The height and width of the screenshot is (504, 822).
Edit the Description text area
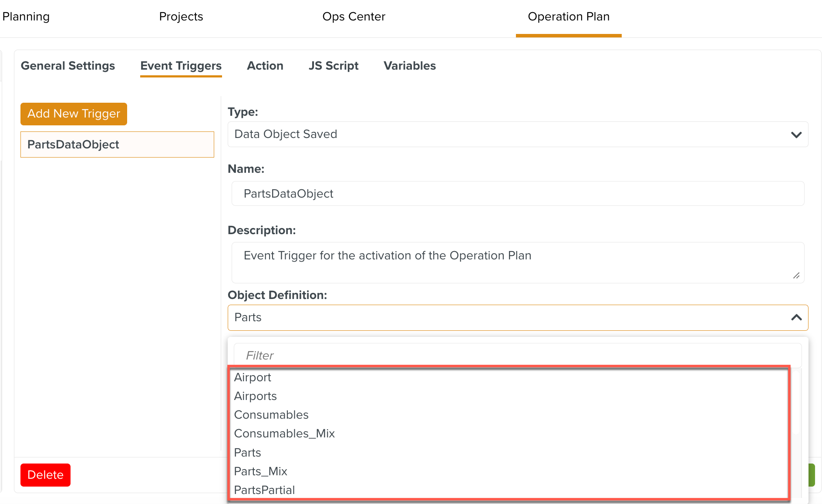point(517,262)
